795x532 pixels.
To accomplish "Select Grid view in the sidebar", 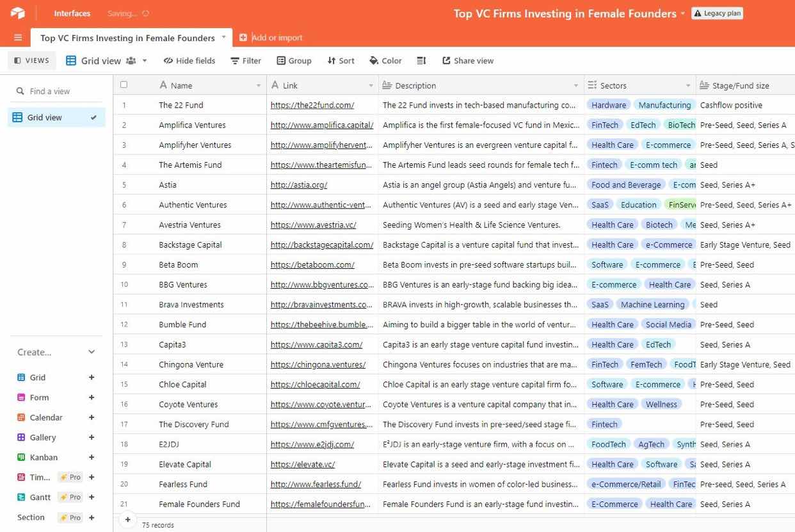I will coord(56,118).
